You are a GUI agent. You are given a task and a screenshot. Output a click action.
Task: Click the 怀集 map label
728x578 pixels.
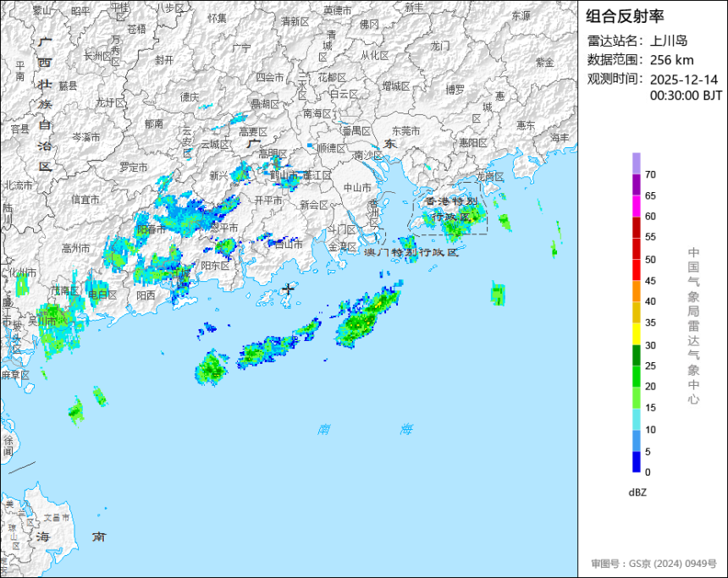217,18
